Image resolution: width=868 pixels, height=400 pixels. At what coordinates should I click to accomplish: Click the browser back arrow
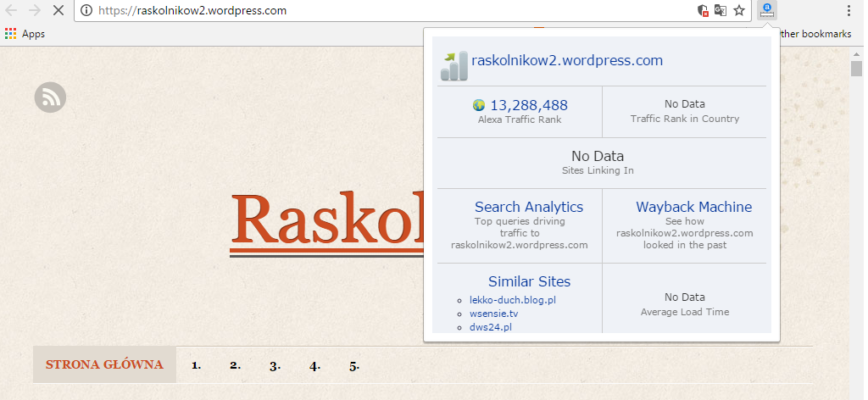click(10, 10)
